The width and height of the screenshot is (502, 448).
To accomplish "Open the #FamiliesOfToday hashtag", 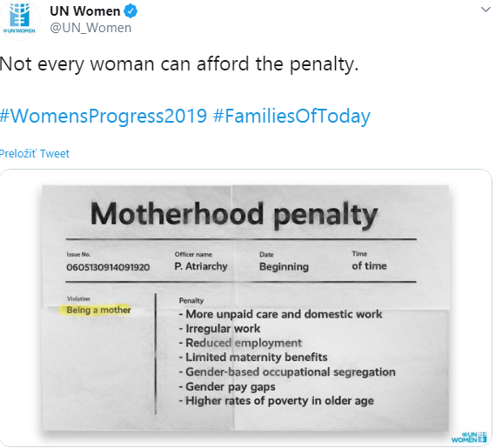I will 291,116.
